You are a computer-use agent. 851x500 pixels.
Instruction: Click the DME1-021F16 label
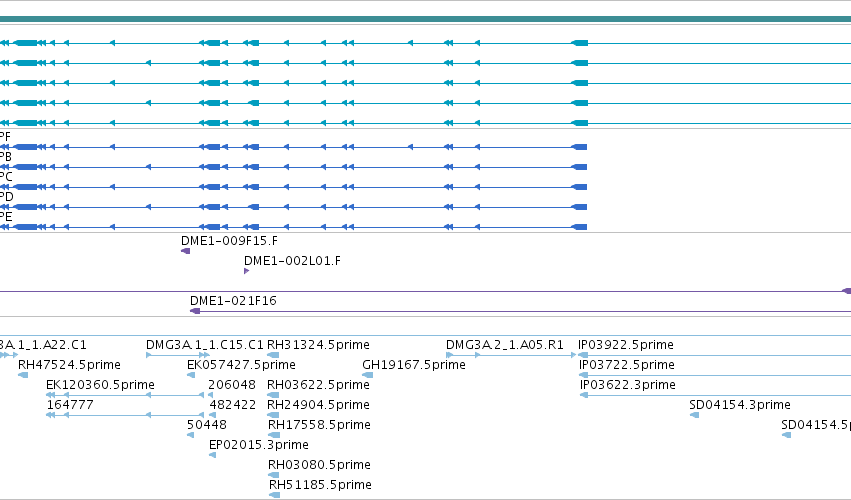233,300
